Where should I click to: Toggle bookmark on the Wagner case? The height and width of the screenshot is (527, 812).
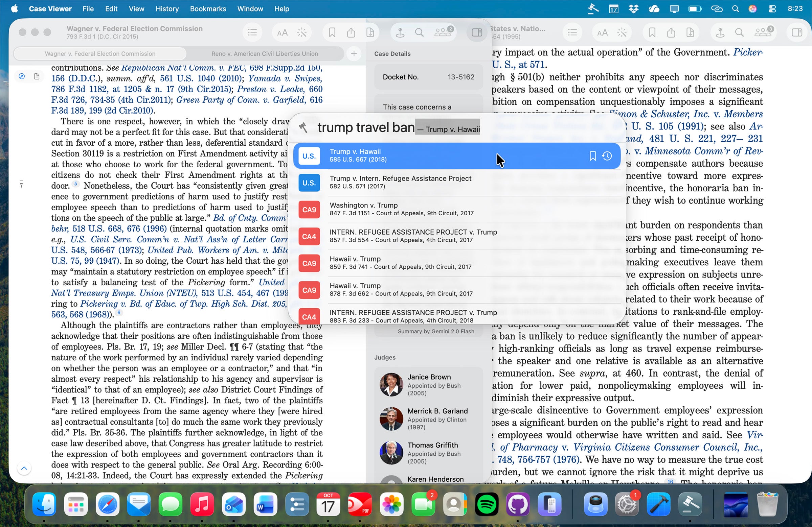(x=332, y=32)
